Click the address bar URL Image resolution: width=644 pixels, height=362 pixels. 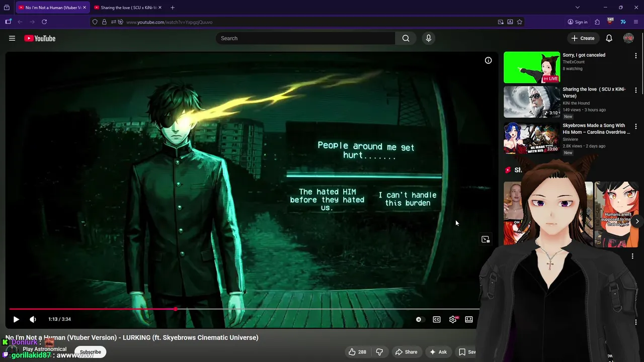tap(169, 22)
